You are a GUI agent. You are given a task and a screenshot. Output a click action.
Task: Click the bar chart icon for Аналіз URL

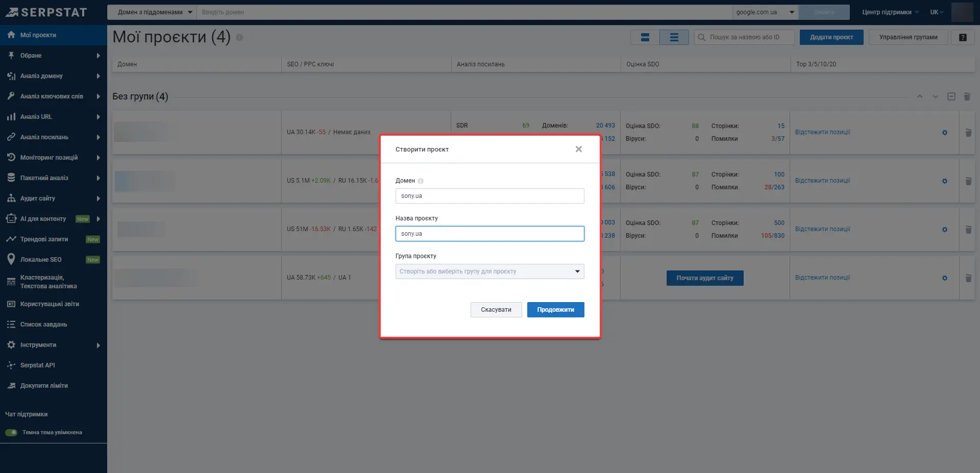(11, 116)
